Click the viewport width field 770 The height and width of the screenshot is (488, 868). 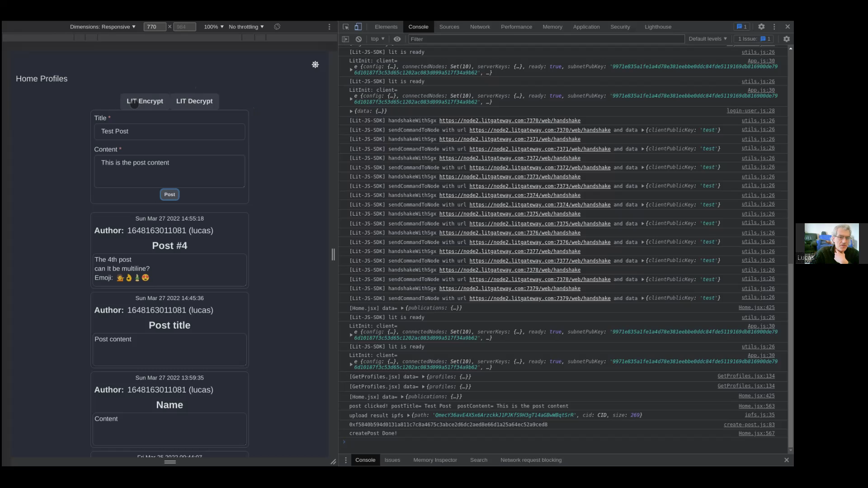[x=155, y=27]
